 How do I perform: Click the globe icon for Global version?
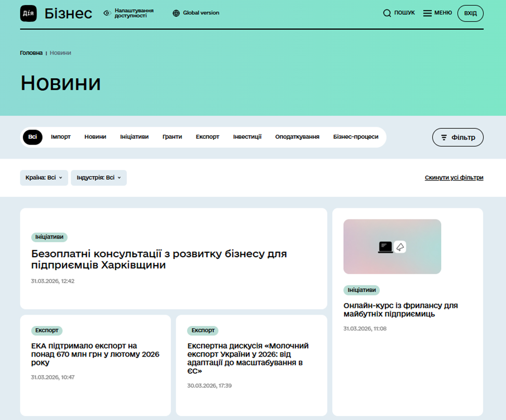pos(176,13)
